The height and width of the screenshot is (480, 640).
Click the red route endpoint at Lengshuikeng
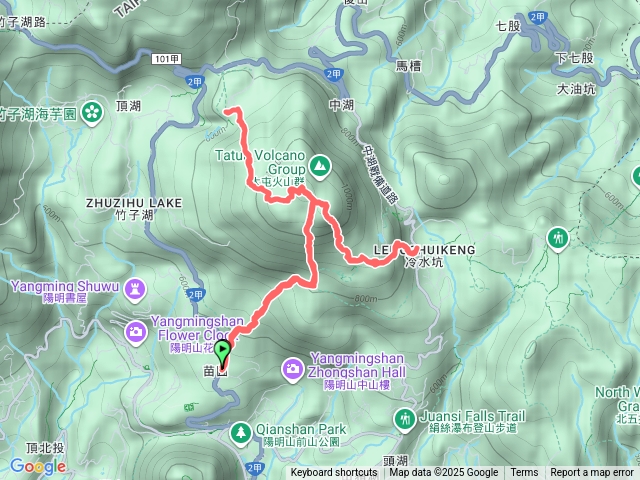click(413, 252)
